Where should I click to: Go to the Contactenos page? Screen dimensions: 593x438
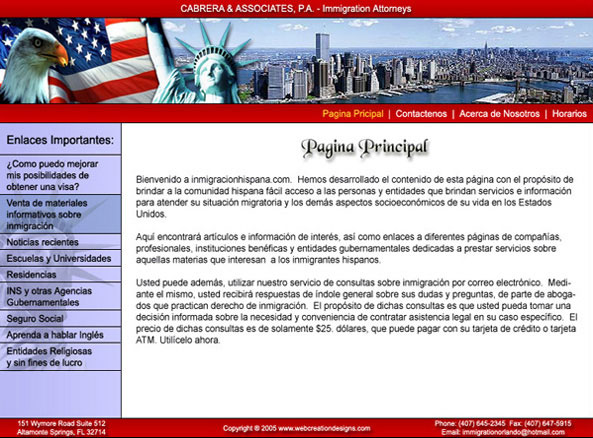(421, 114)
